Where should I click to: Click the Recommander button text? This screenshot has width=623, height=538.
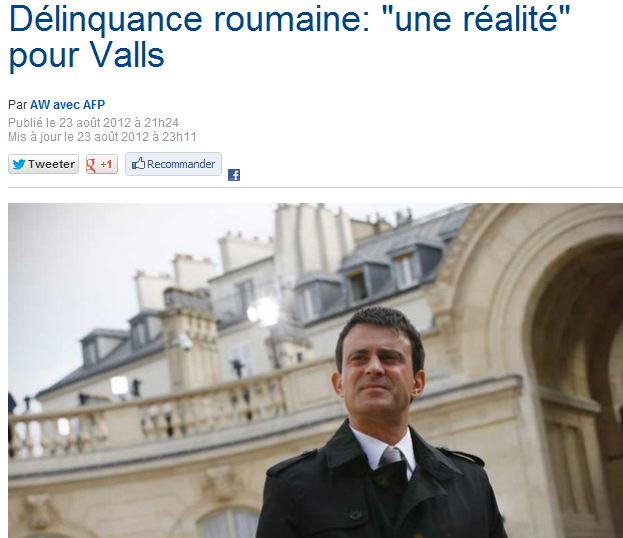pos(181,164)
